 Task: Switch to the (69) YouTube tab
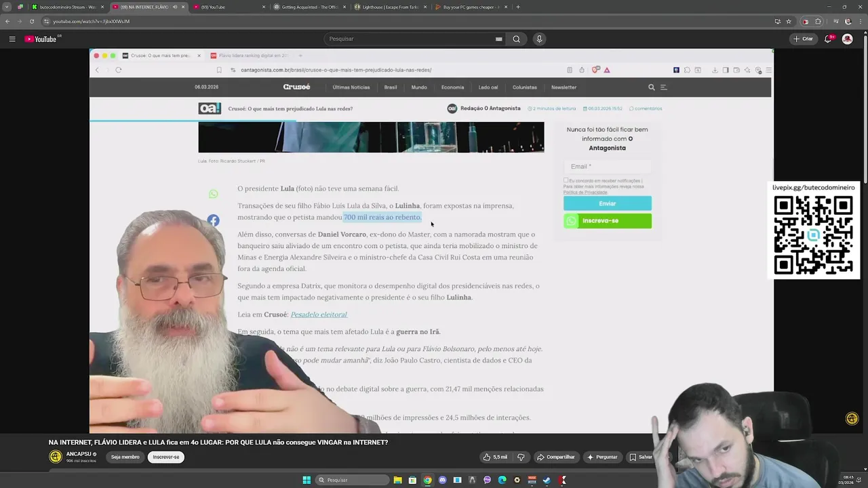229,7
